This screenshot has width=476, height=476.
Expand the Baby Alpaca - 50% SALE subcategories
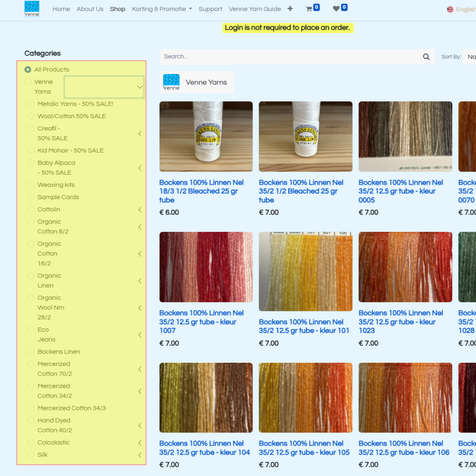coord(140,168)
